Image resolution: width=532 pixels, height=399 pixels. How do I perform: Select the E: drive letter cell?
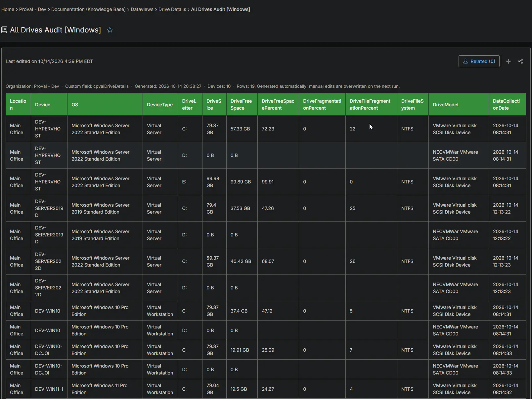click(190, 182)
